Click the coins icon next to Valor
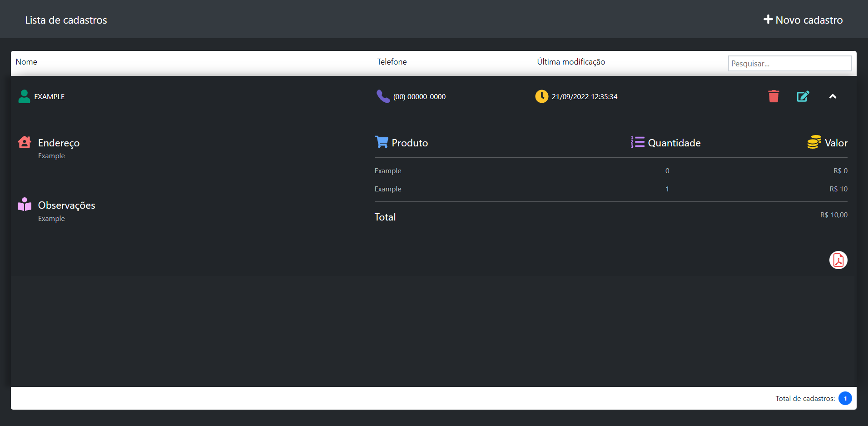 [814, 142]
